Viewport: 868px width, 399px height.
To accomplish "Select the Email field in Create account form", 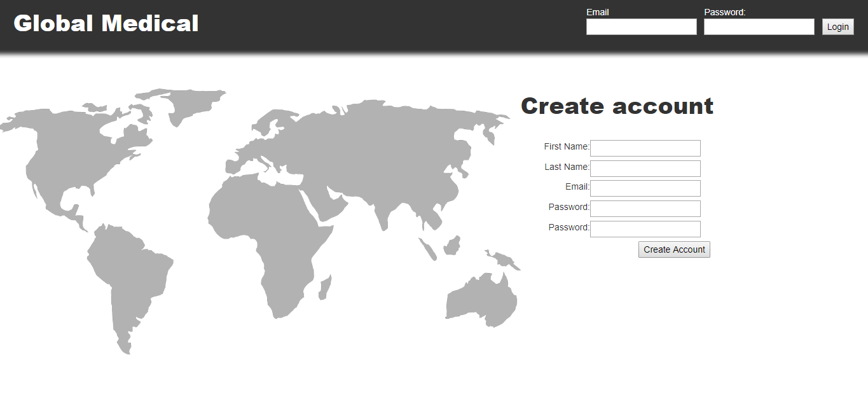I will [645, 188].
